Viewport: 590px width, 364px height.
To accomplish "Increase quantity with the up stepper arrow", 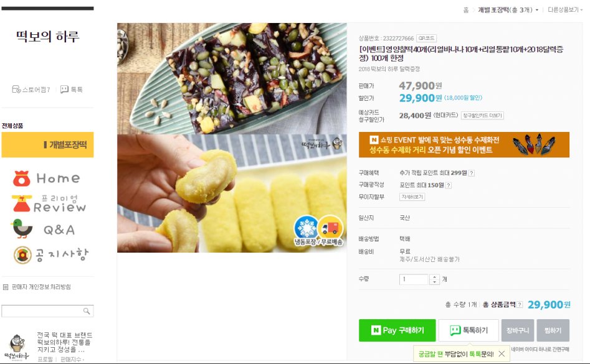I will tap(435, 278).
